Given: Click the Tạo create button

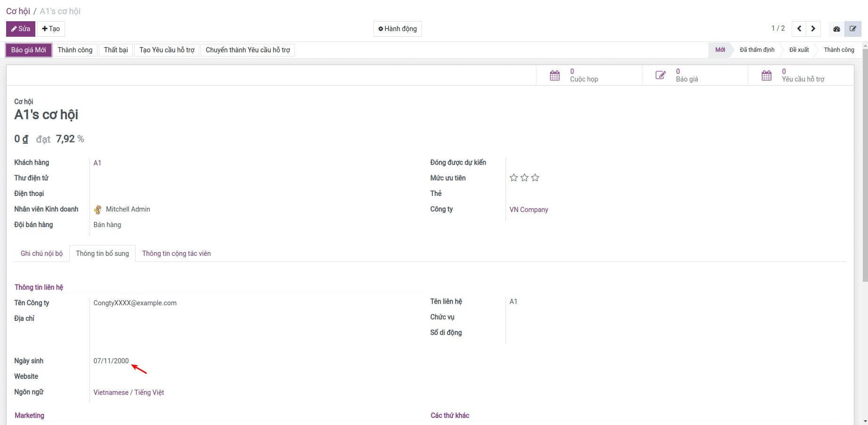Looking at the screenshot, I should point(51,29).
